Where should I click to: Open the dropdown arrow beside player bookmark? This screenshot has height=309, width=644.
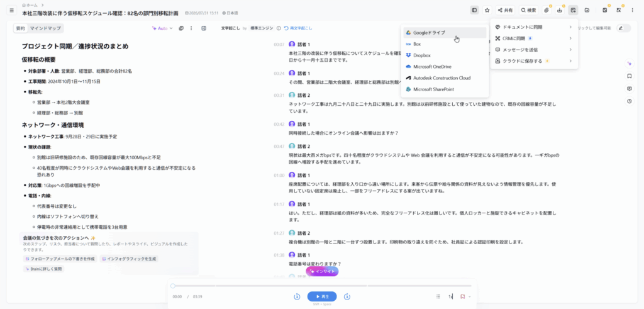coord(469,296)
